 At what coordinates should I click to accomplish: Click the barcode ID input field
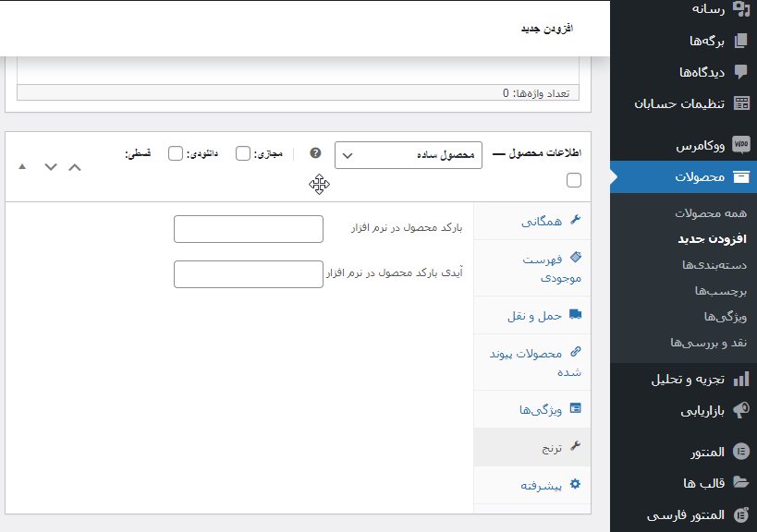pos(248,274)
